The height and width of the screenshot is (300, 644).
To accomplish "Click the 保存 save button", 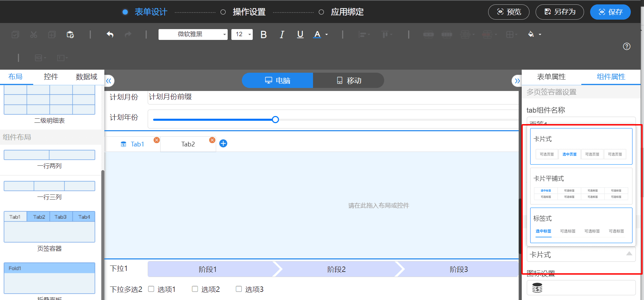I will click(610, 12).
